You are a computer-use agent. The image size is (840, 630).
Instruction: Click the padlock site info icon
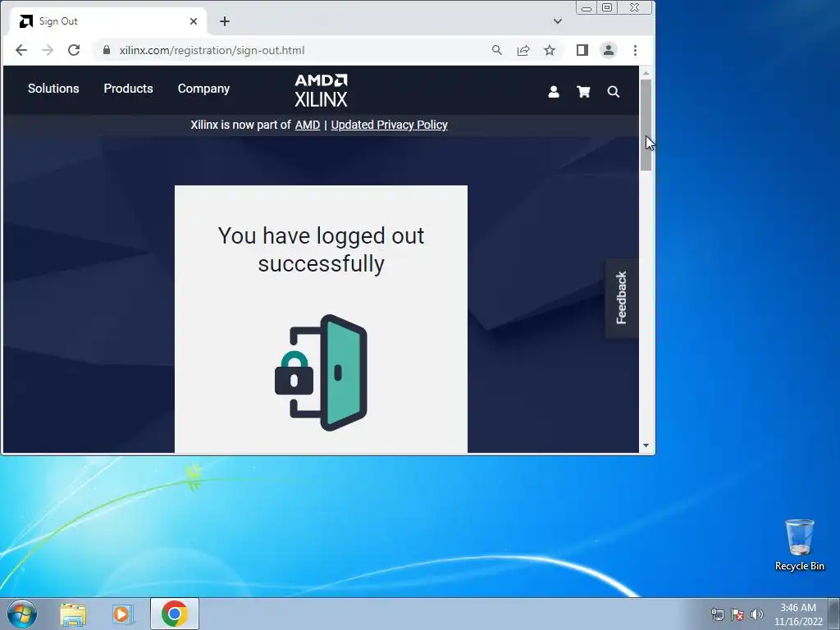point(107,50)
